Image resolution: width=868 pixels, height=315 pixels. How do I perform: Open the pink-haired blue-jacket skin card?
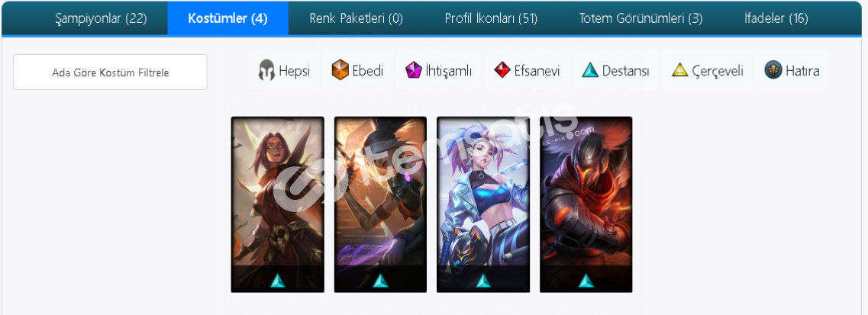(483, 204)
